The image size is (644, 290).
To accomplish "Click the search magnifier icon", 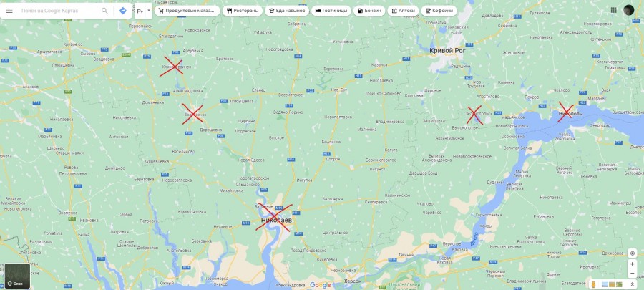I will pos(104,11).
